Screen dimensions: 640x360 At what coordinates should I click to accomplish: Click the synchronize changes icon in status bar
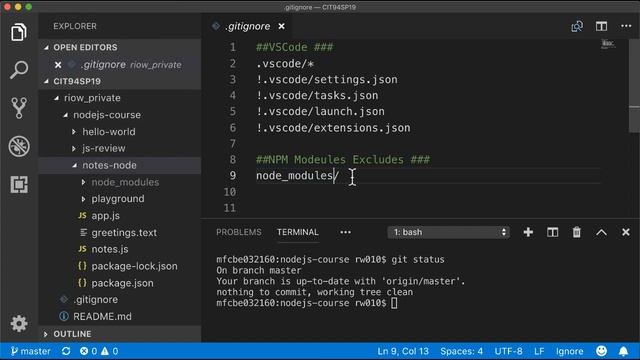point(66,351)
